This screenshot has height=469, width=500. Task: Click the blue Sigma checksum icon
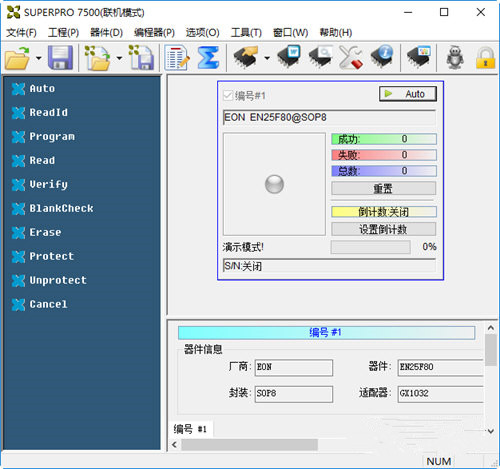point(209,58)
